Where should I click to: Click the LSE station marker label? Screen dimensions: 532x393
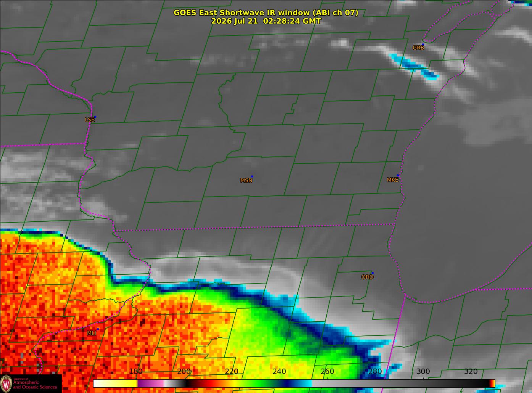pos(89,120)
